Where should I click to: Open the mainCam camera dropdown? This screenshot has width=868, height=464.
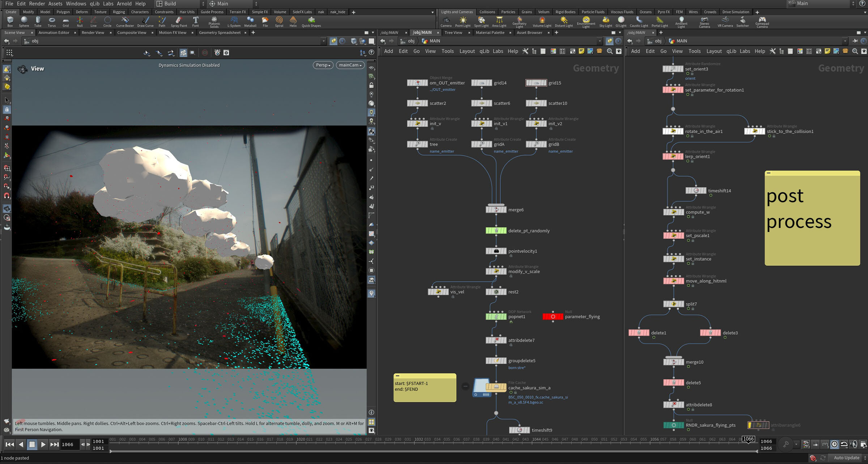[x=350, y=65]
